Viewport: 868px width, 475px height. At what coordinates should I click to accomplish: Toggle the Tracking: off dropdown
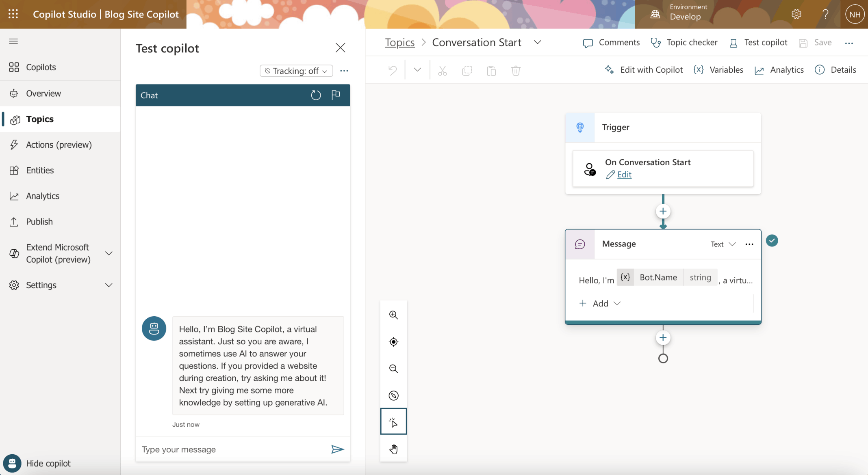coord(296,71)
